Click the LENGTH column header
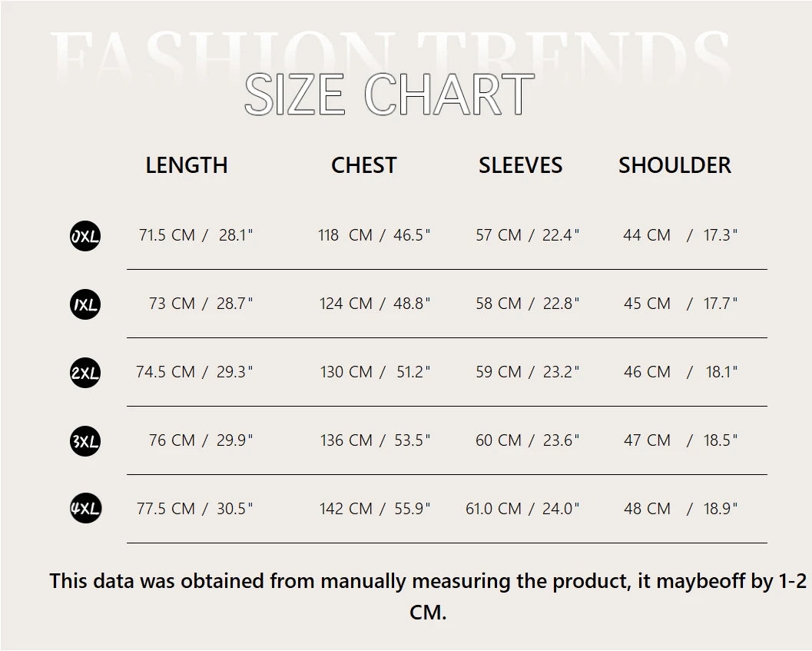This screenshot has width=812, height=651. (x=187, y=165)
